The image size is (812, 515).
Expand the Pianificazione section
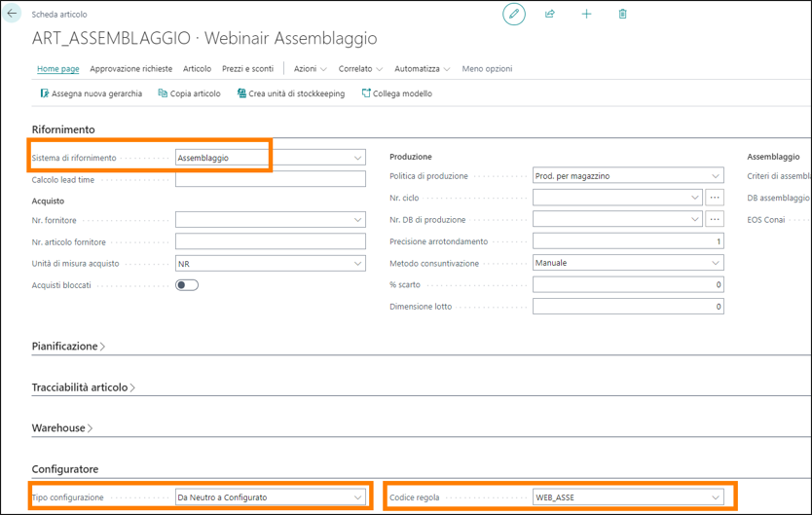coord(68,347)
